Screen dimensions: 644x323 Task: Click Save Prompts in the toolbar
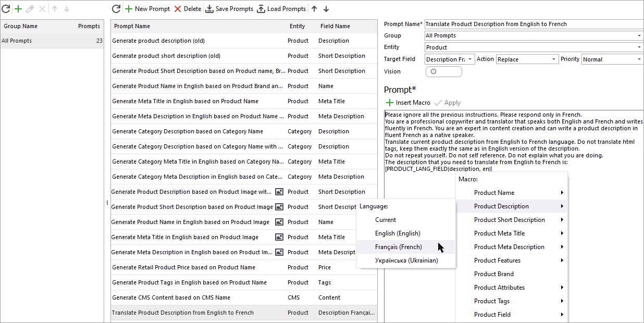click(x=229, y=9)
